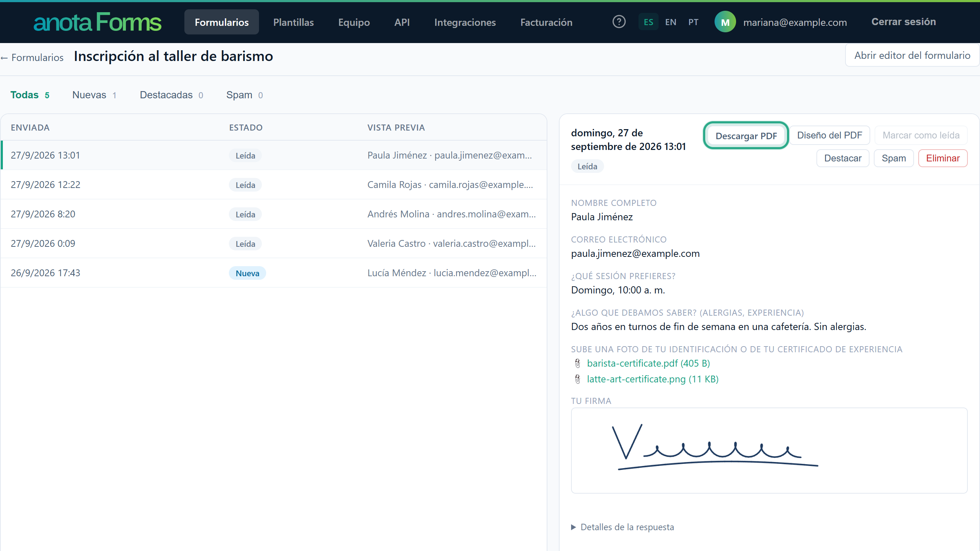The height and width of the screenshot is (551, 980).
Task: Click the red Eliminar button
Action: point(943,158)
